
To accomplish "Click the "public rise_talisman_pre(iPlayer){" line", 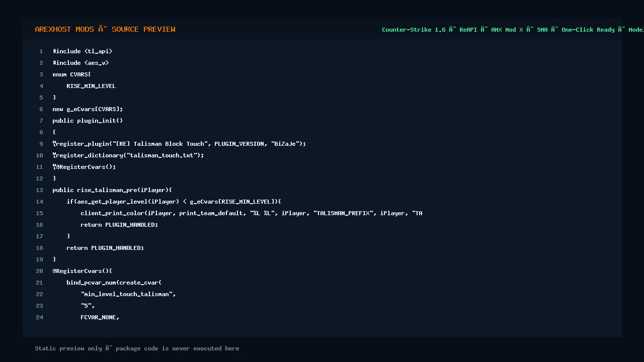I will click(112, 190).
